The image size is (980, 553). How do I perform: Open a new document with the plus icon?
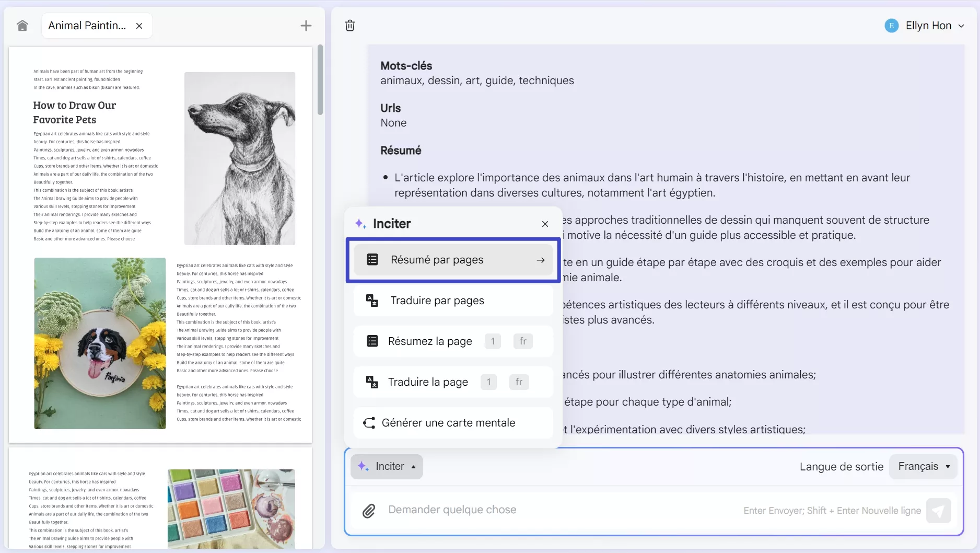(306, 25)
